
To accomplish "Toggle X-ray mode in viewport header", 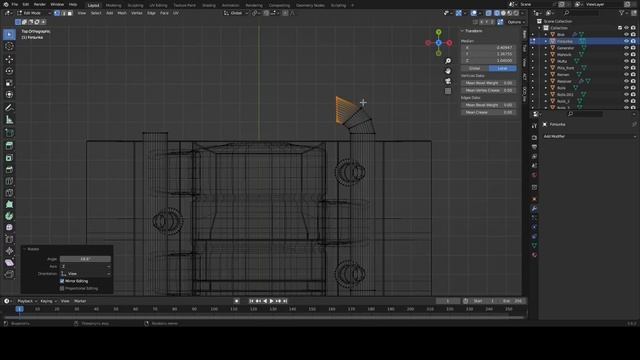I will pos(489,13).
